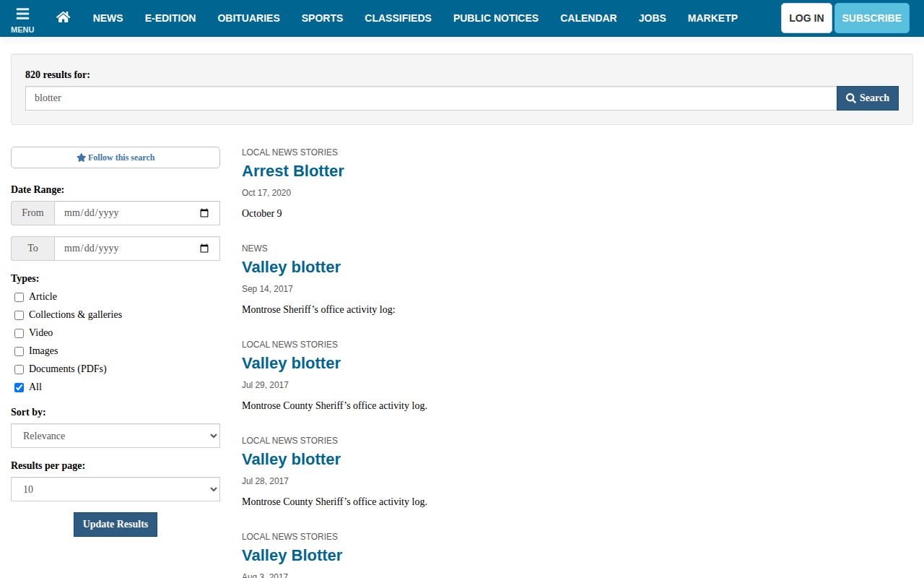Open Valley blotter article from Sep 14, 2017
Image resolution: width=924 pixels, height=578 pixels.
(291, 267)
